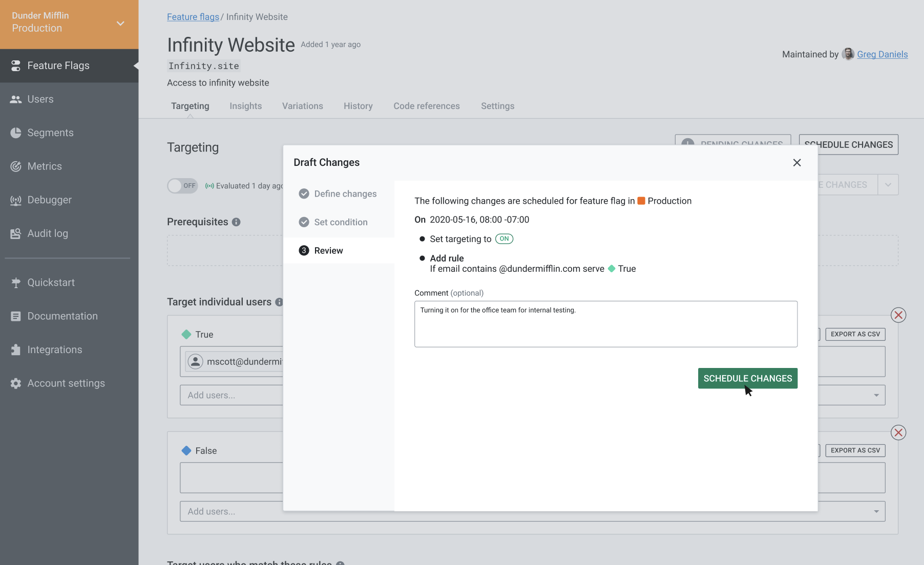Remove the True variation with the red X
924x565 pixels.
tap(898, 315)
